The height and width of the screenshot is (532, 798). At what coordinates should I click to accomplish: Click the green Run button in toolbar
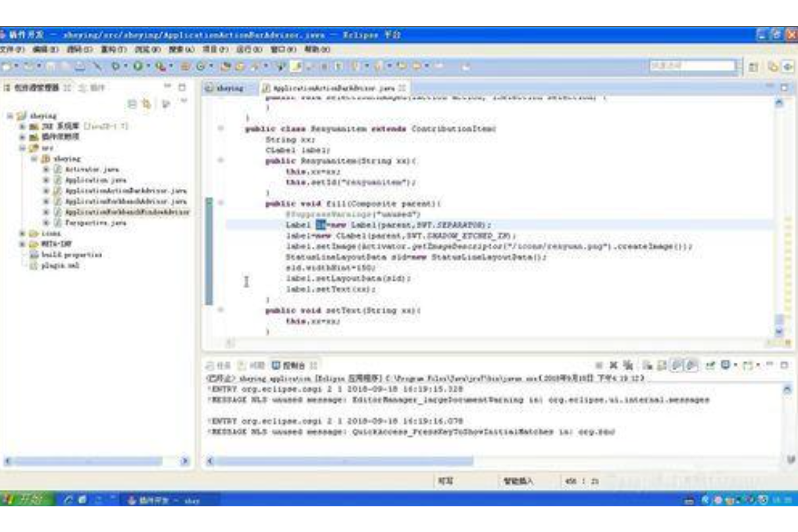tap(139, 66)
